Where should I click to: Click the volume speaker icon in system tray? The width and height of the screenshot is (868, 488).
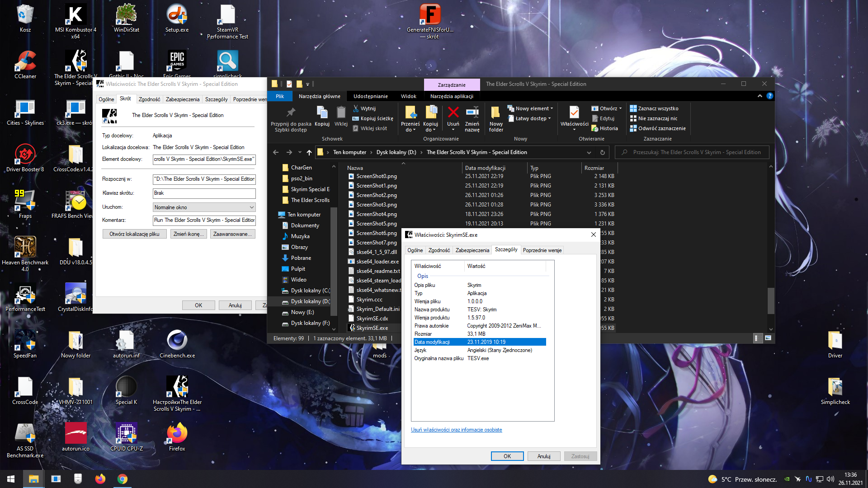[x=830, y=479]
